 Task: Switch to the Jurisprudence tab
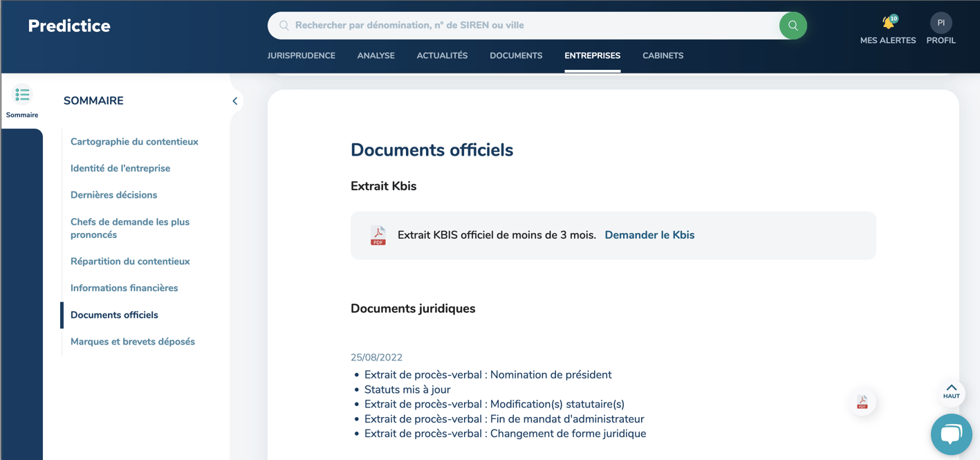coord(302,55)
